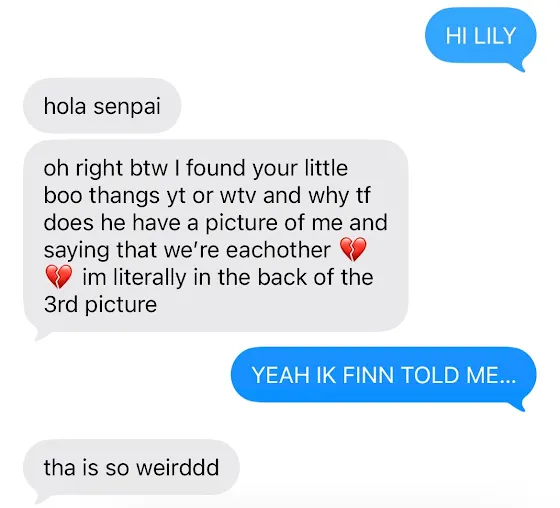Select the gray "hola senpai" message bubble
Viewport: 560px width, 508px height.
click(102, 106)
